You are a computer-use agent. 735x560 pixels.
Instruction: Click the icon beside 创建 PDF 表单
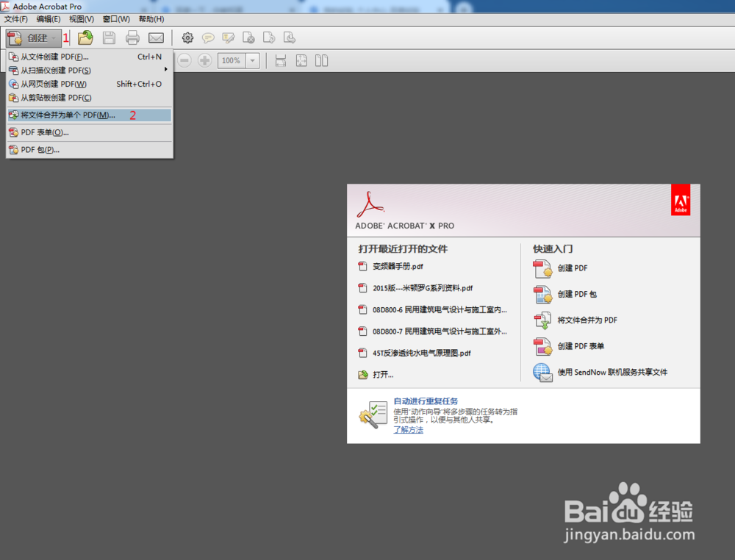click(542, 347)
